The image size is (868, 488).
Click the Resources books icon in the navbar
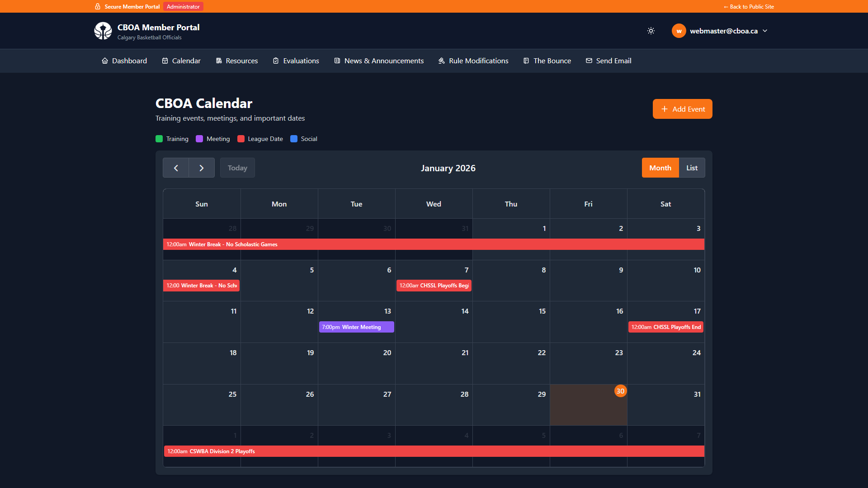(219, 61)
